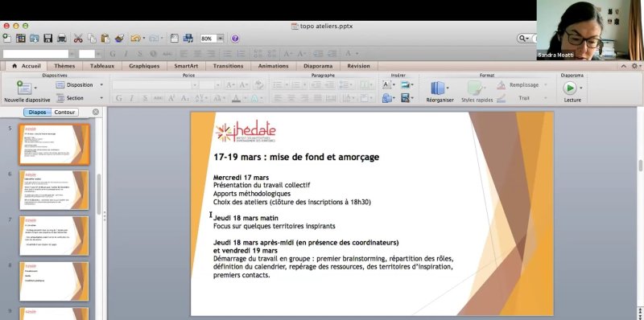The image size is (644, 320).
Task: Click the Nouvelle diapositive icon
Action: click(24, 88)
